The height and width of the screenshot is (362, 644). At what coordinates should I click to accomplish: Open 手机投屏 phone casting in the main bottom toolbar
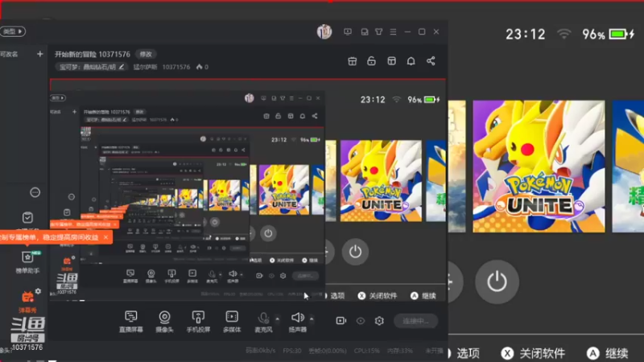198,321
